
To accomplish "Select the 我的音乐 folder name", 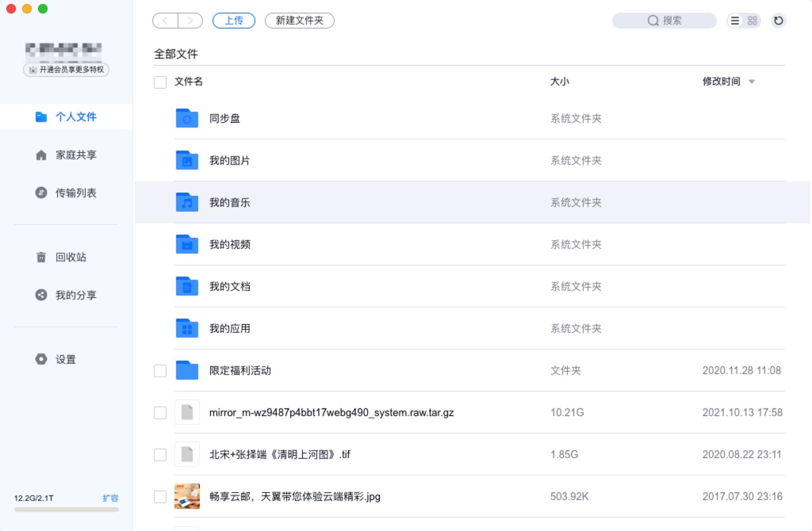I will coord(230,202).
